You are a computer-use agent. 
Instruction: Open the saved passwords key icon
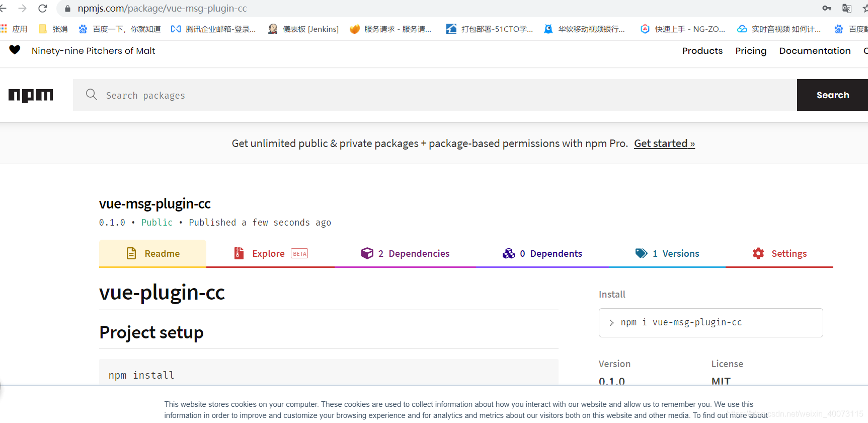827,8
